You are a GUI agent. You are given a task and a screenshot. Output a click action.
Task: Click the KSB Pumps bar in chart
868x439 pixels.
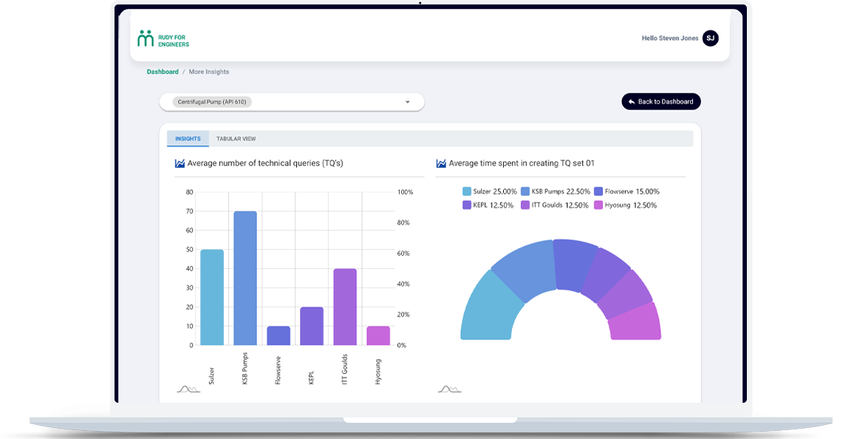[245, 279]
